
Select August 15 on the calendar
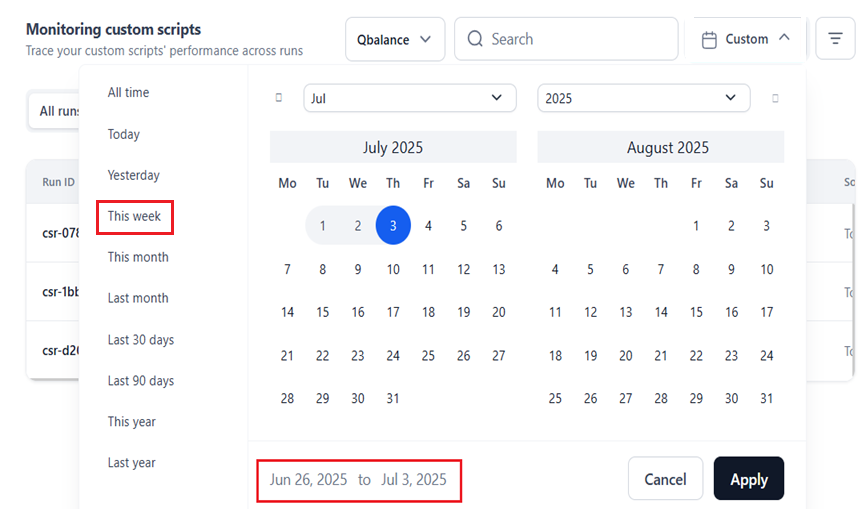click(x=696, y=312)
